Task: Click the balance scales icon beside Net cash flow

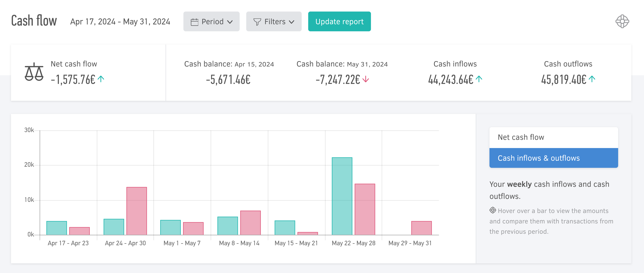Action: click(34, 72)
